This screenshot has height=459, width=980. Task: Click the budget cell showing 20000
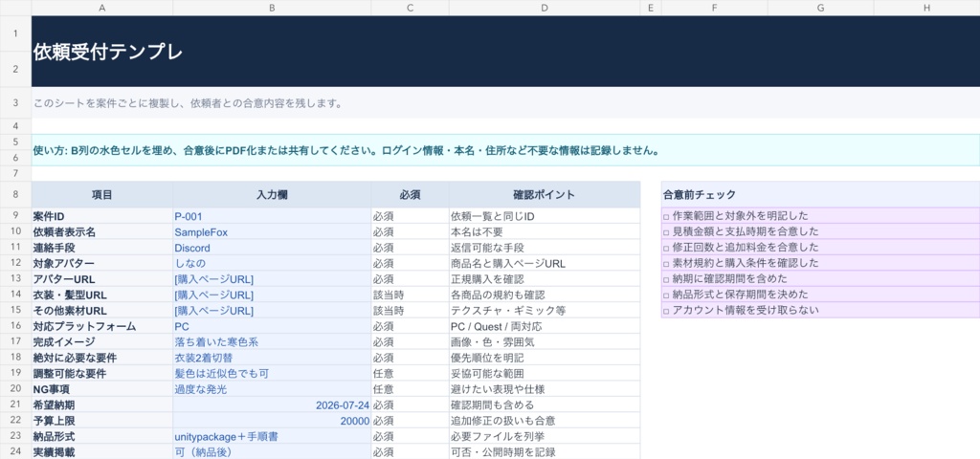pos(272,421)
